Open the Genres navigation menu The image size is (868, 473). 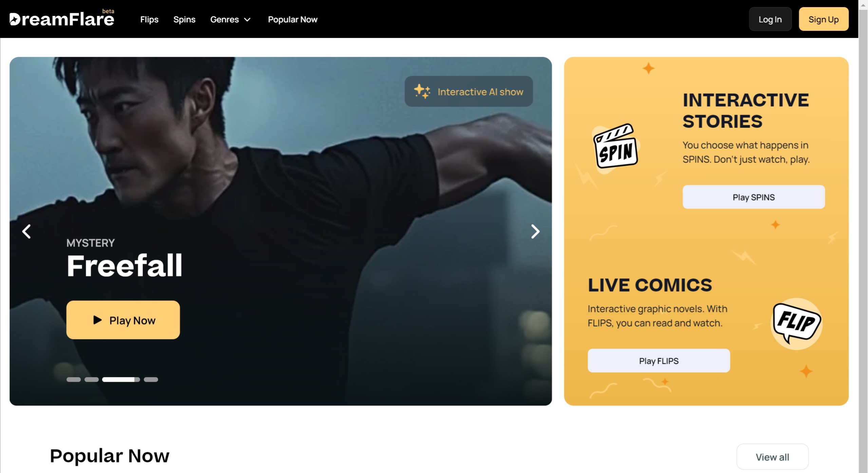230,19
